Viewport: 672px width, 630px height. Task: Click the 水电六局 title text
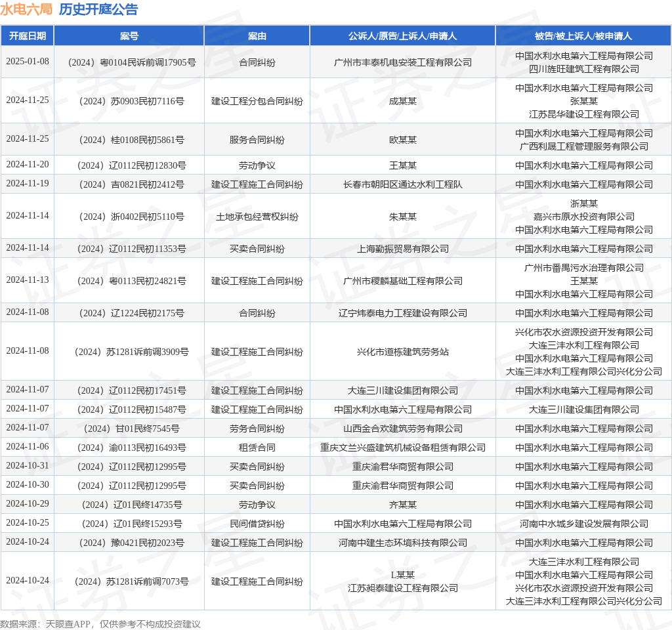click(x=26, y=9)
